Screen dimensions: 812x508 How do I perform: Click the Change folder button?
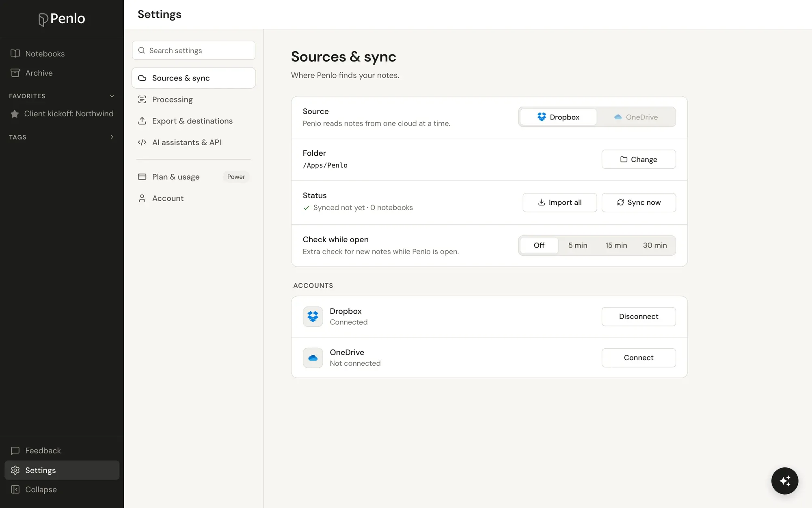[x=639, y=159]
